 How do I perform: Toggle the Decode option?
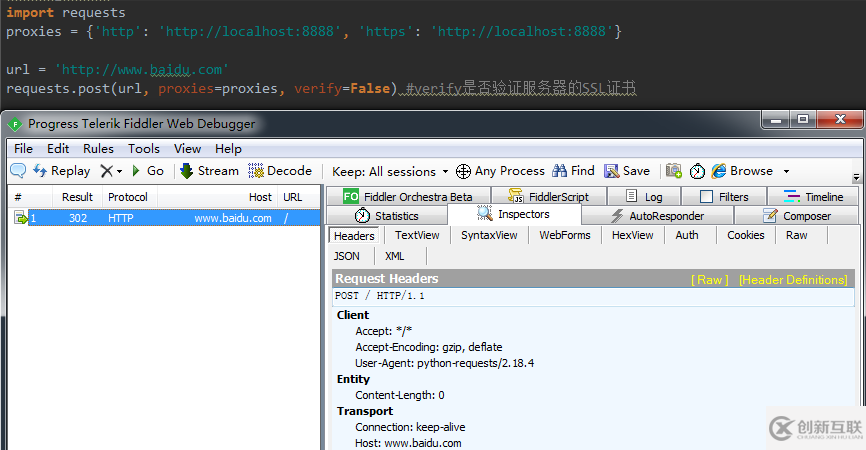click(x=280, y=171)
